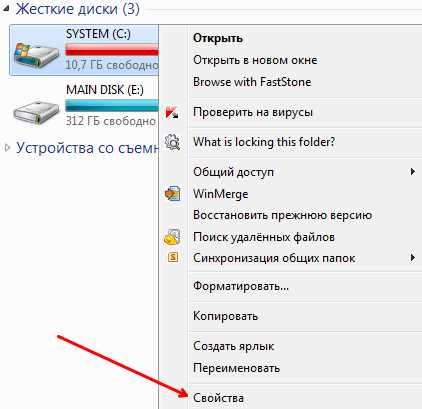The image size is (422, 409).
Task: Click the red C: drive usage bar
Action: (x=112, y=51)
